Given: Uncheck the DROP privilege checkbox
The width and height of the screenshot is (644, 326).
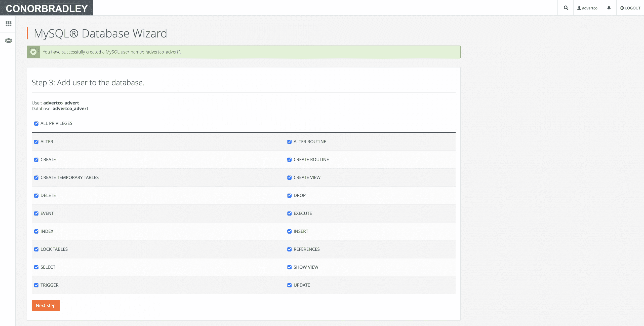Looking at the screenshot, I should click(x=290, y=196).
